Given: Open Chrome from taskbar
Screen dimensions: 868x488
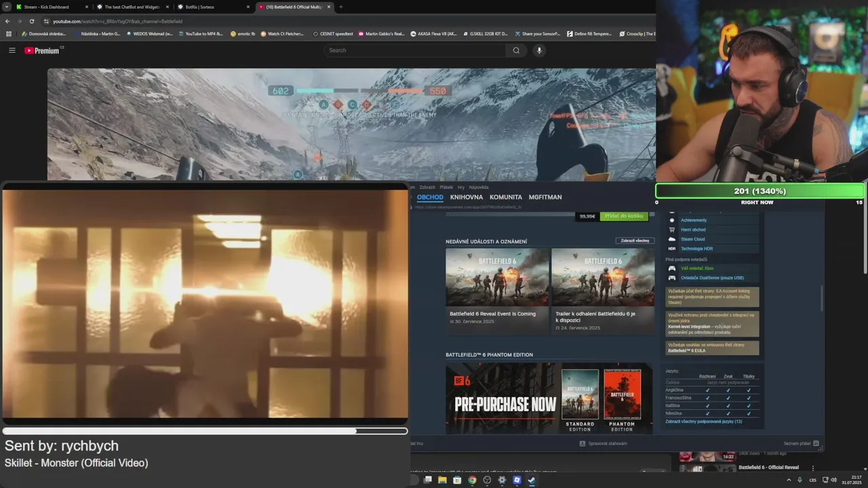Looking at the screenshot, I should tap(472, 480).
